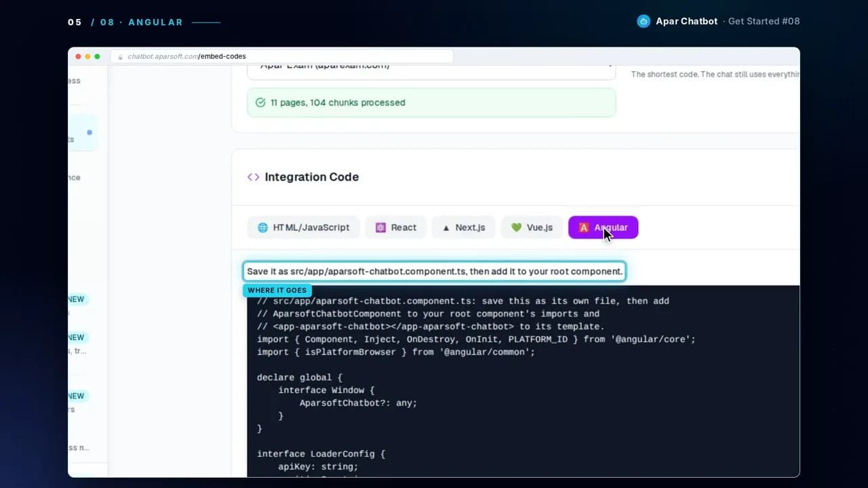
Task: Click the '@angular/core' import line in the code
Action: pos(476,340)
